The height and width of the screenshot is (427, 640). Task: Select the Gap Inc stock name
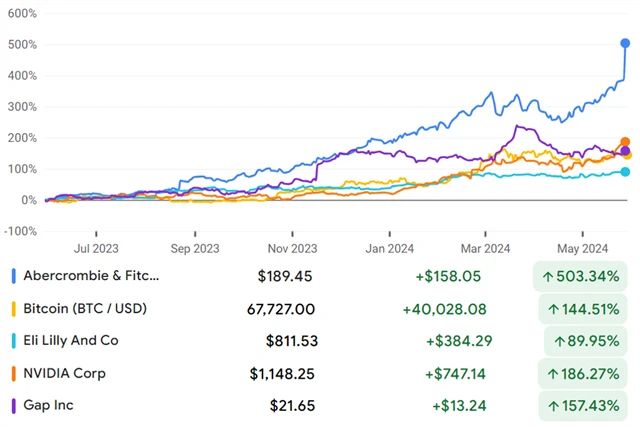click(x=52, y=405)
